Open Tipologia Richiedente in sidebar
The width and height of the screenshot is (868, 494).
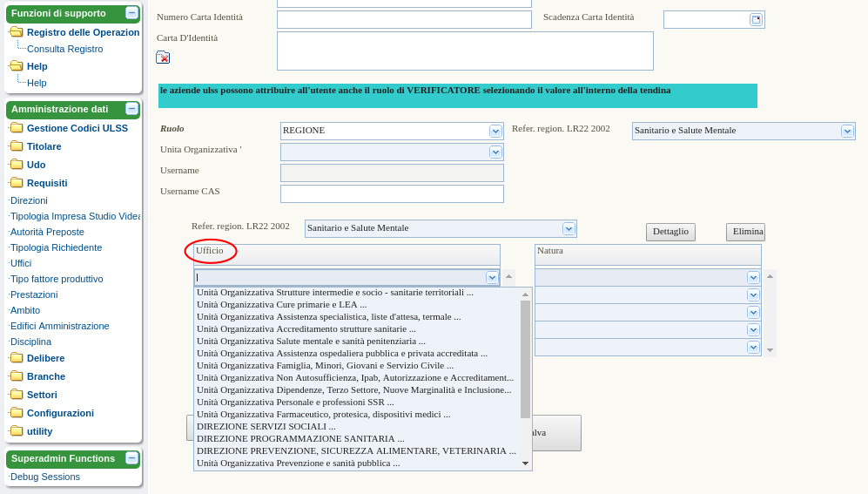point(56,247)
